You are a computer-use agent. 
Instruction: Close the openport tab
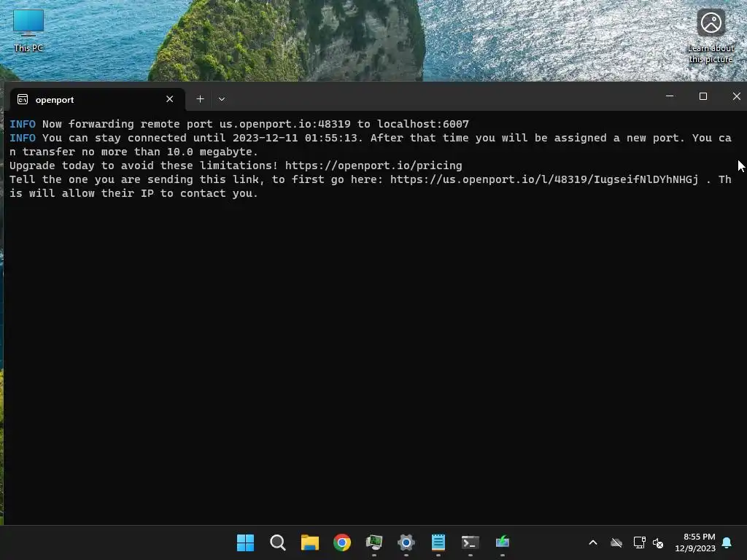(x=169, y=99)
